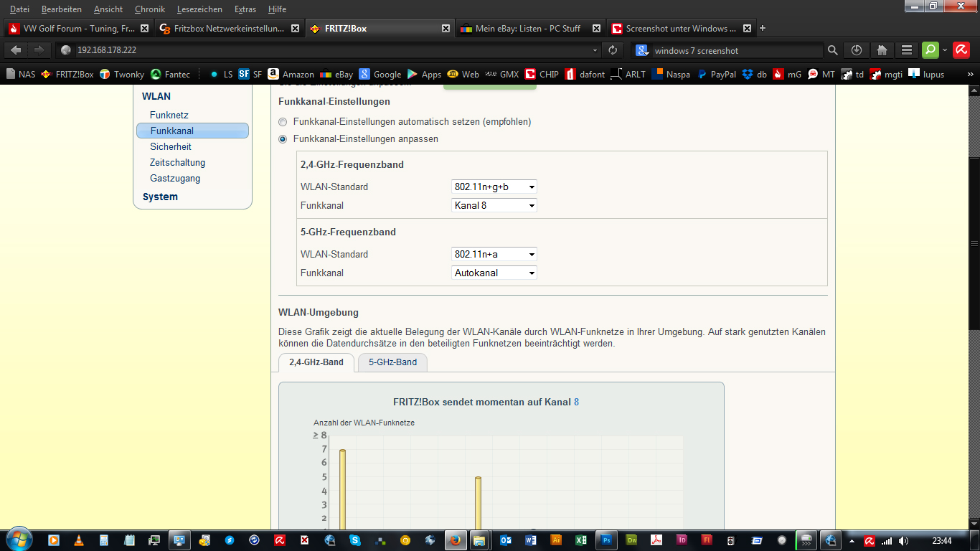This screenshot has width=980, height=551.
Task: Open Skype from the taskbar
Action: tap(355, 540)
